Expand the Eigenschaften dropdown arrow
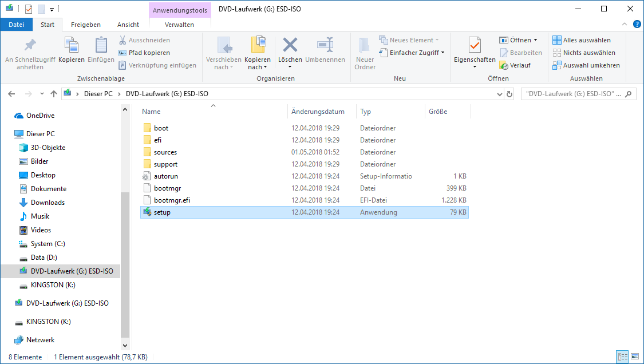The width and height of the screenshot is (644, 364). 475,67
